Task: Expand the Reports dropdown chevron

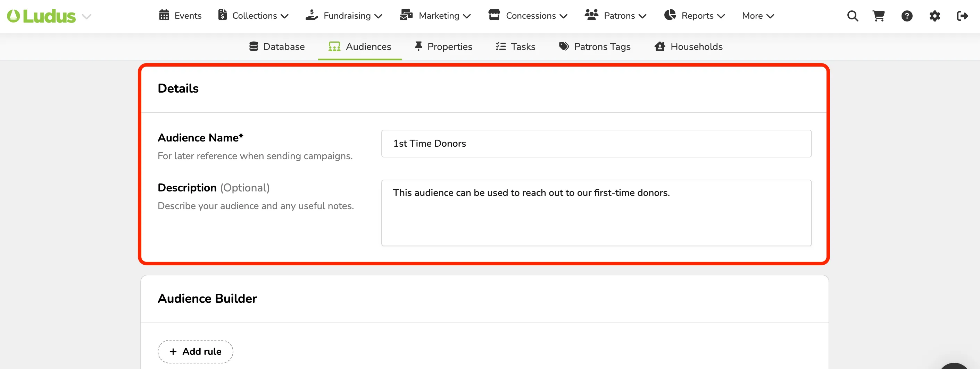Action: tap(721, 16)
